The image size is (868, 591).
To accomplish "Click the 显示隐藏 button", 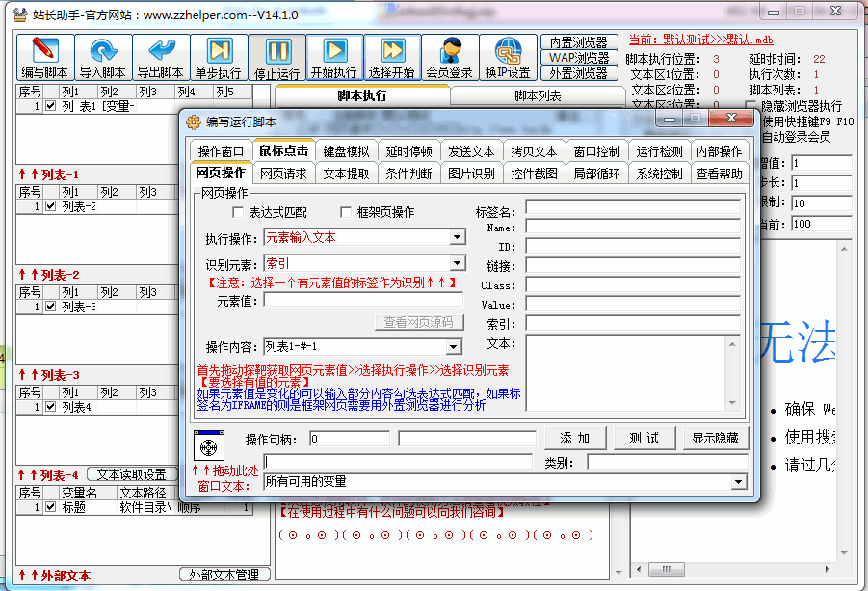I will click(x=716, y=439).
